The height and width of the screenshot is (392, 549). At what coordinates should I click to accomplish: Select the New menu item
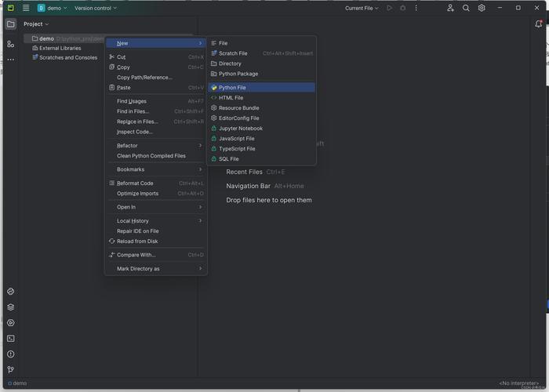click(156, 43)
